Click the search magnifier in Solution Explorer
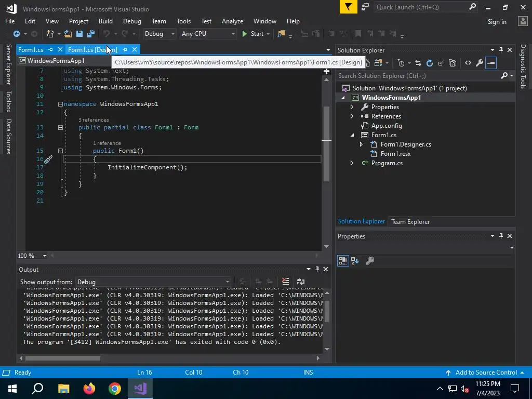The width and height of the screenshot is (532, 399). [x=504, y=75]
